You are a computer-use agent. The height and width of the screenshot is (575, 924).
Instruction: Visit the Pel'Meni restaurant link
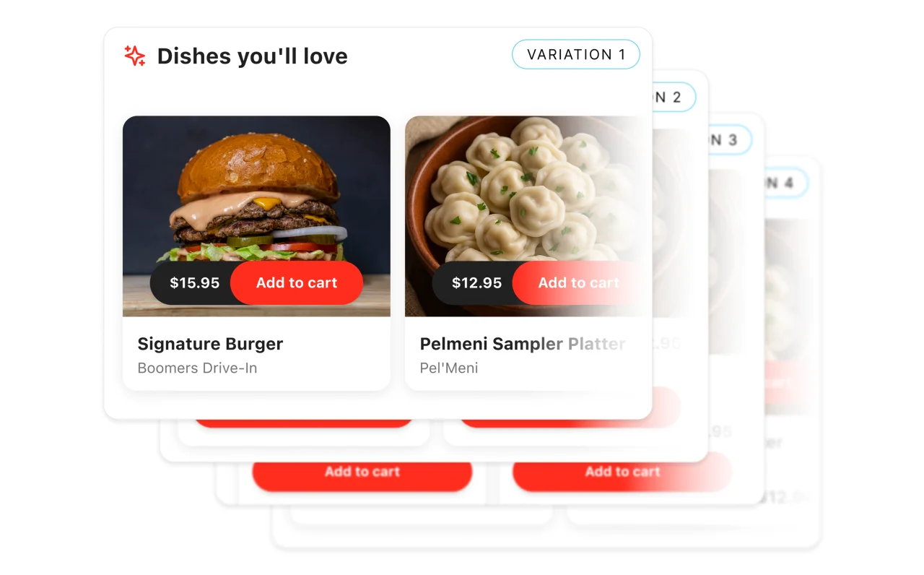point(449,368)
